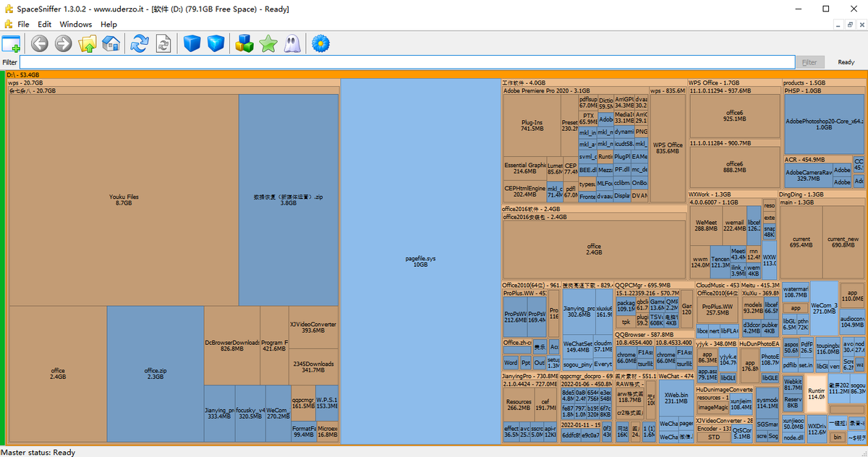Image resolution: width=868 pixels, height=457 pixels.
Task: Select the Youku Files 8.7GB folder block
Action: pos(124,200)
